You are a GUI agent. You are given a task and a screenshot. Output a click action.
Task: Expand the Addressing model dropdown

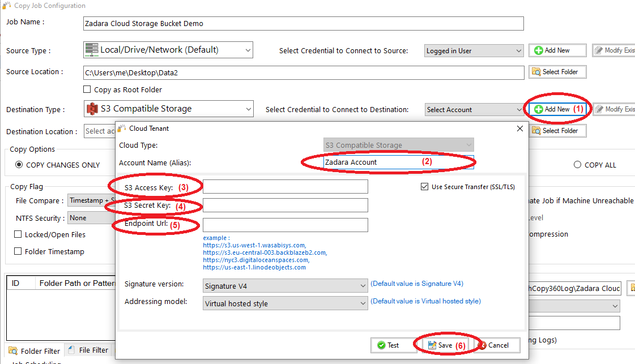[285, 303]
